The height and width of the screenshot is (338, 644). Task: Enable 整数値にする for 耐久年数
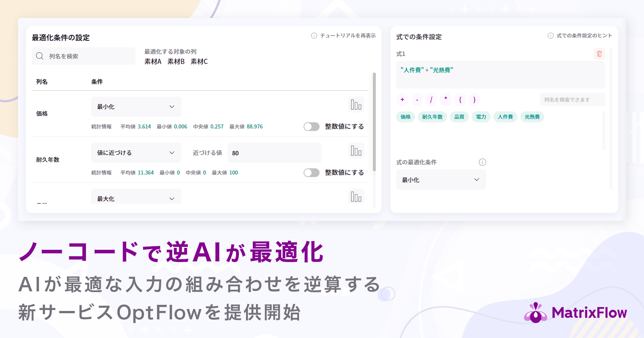(311, 173)
